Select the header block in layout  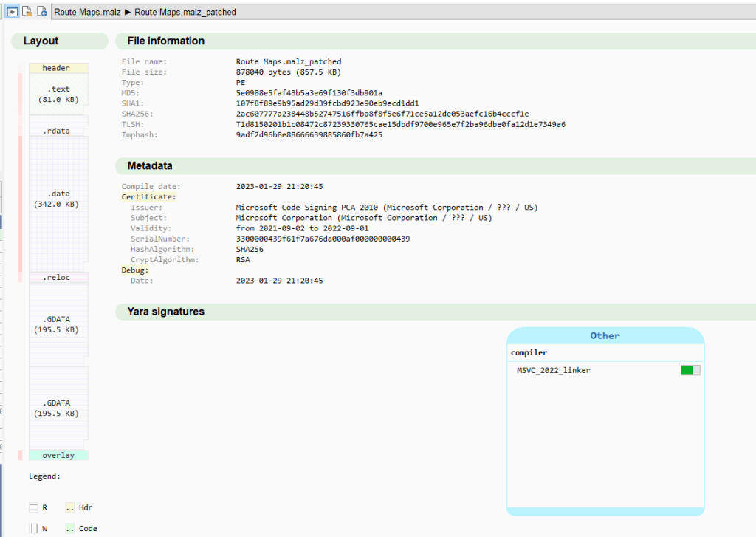point(58,68)
